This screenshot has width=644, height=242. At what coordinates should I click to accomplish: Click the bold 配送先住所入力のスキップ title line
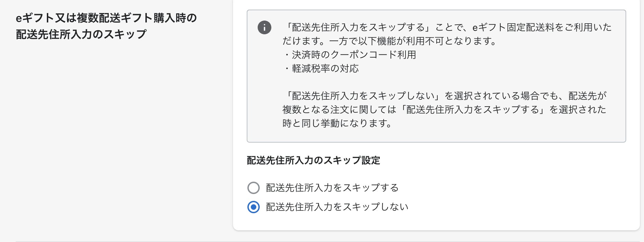click(x=81, y=34)
